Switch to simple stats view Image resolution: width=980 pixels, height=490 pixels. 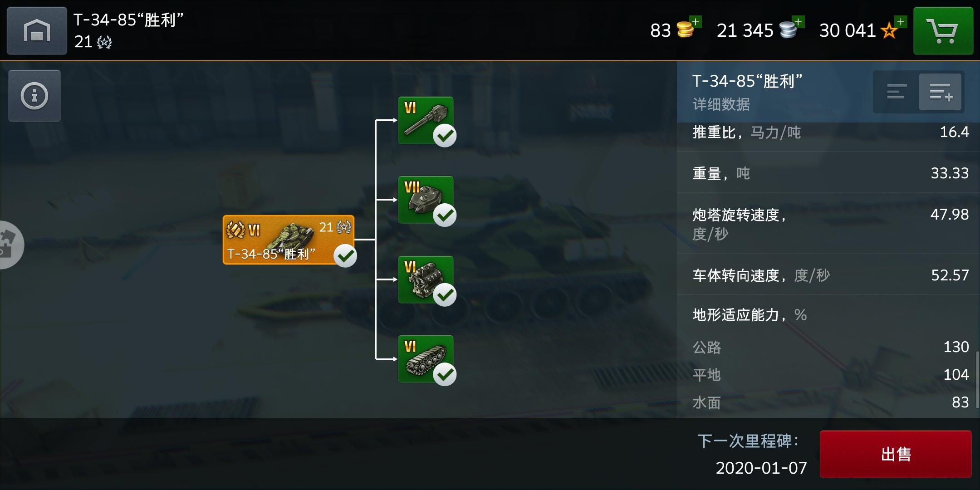[x=896, y=92]
